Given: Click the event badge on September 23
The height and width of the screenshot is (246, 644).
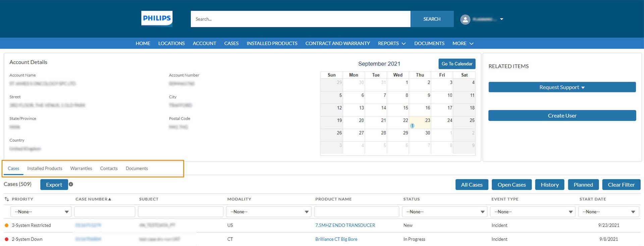Looking at the screenshot, I should coord(412,126).
